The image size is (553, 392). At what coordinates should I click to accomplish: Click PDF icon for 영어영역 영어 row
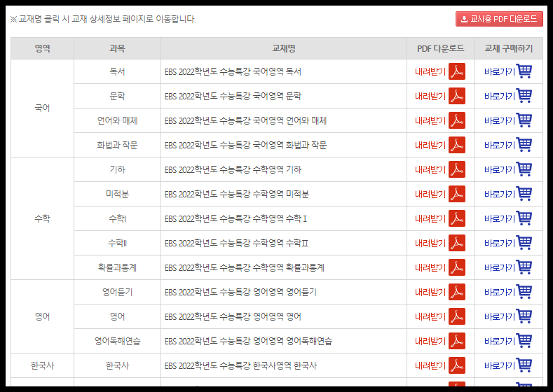457,316
